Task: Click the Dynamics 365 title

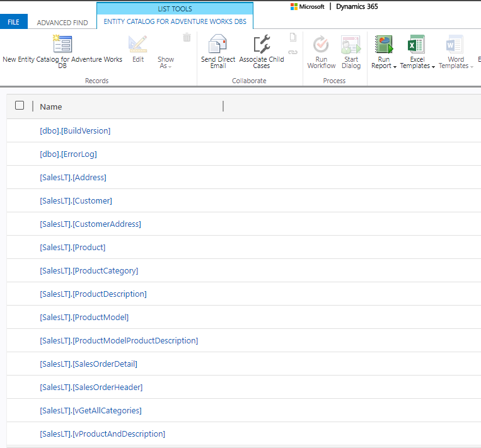Action: pos(357,6)
